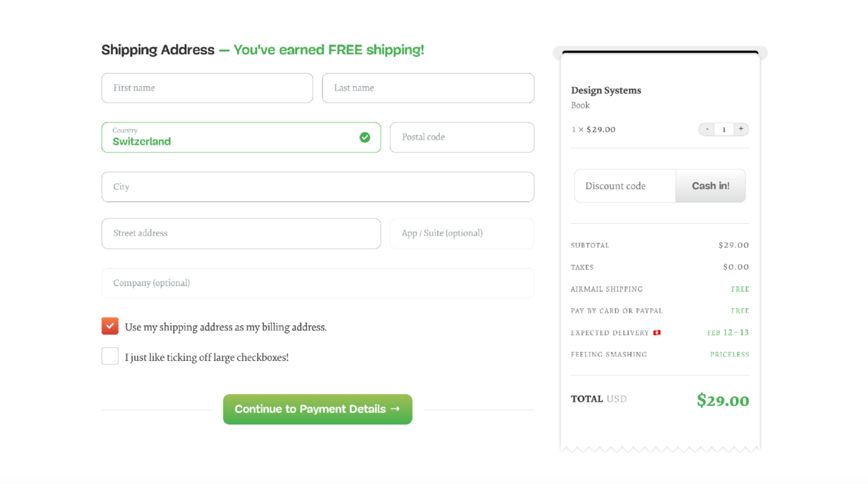Click the quantity number box

click(x=724, y=130)
